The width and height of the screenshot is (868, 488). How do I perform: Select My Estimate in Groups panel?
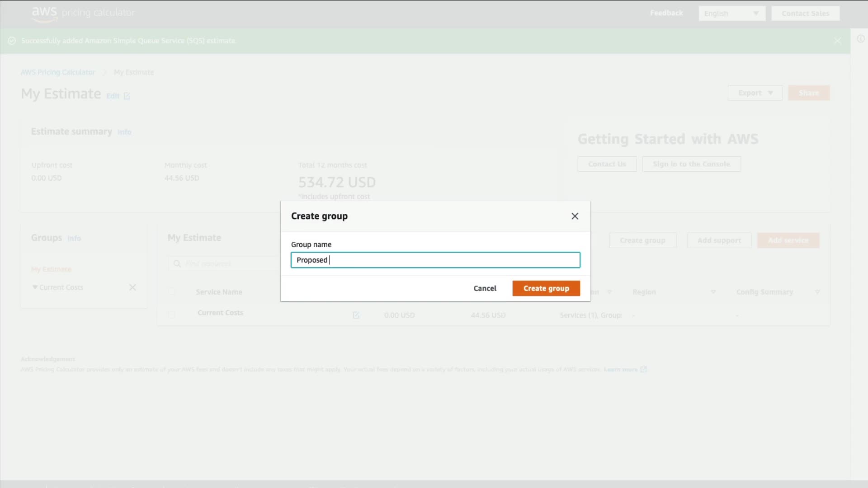tap(51, 269)
